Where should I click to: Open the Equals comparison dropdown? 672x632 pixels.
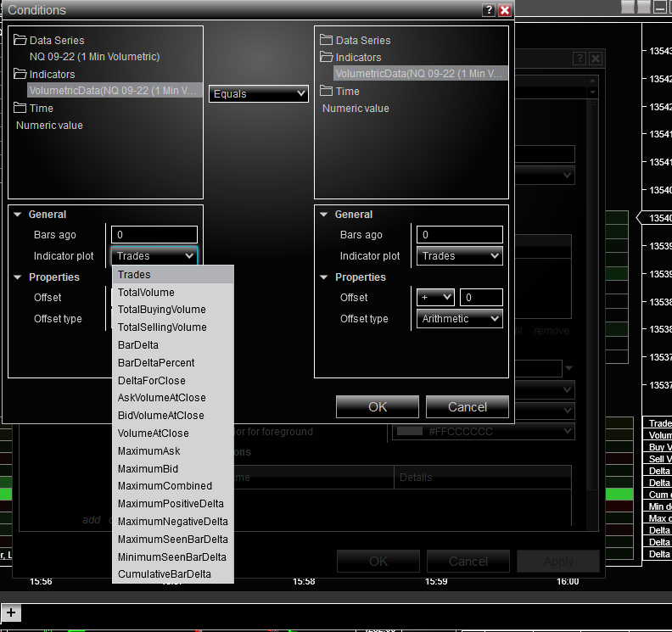pos(259,93)
